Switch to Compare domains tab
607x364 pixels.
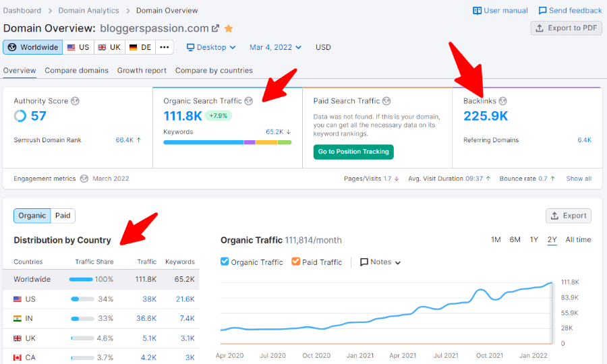point(76,70)
